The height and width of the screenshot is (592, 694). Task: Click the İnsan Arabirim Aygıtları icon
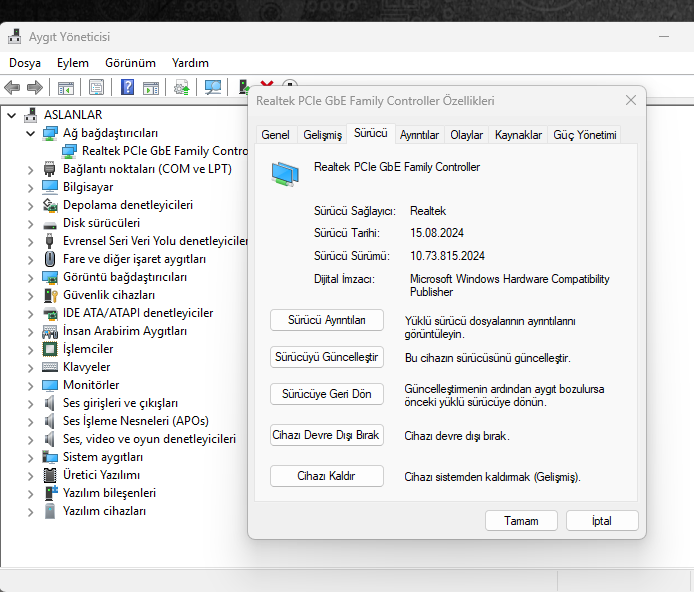click(50, 331)
